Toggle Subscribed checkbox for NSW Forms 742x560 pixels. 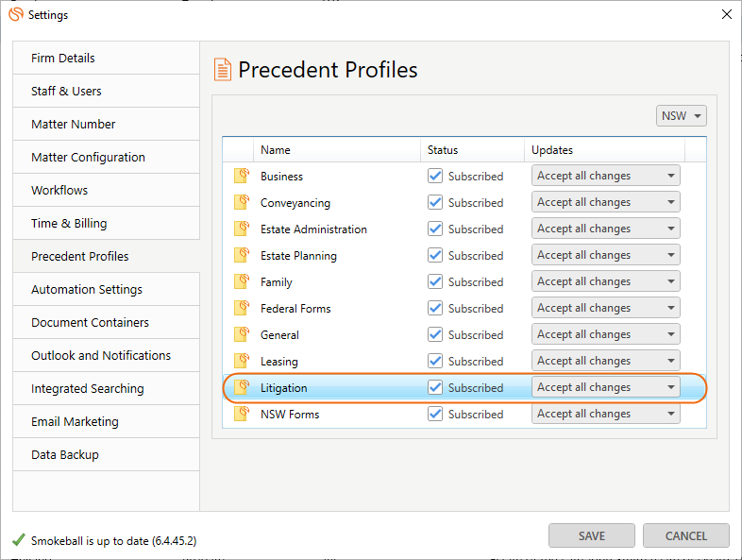click(435, 415)
